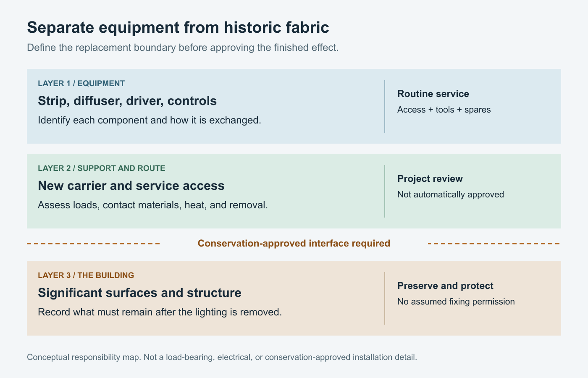Click the 'No assumed fixing permission' text

(456, 302)
